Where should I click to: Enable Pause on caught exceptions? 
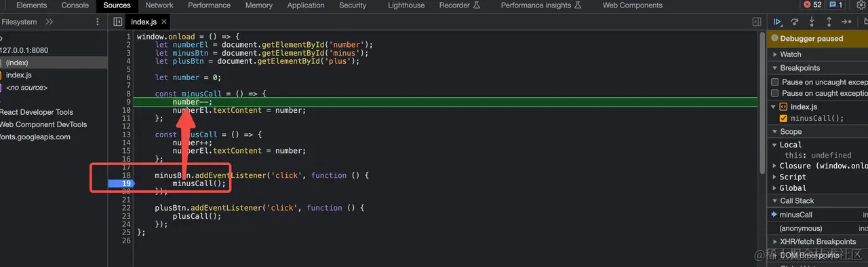tap(774, 93)
